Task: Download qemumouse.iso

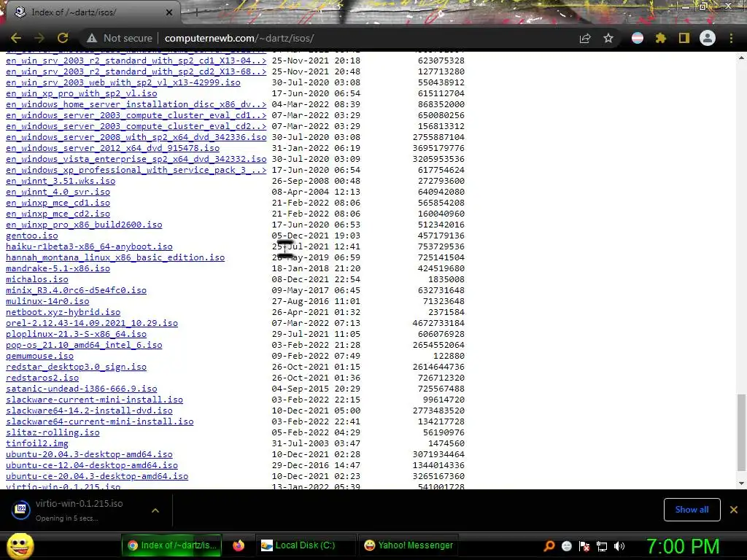Action: (39, 356)
